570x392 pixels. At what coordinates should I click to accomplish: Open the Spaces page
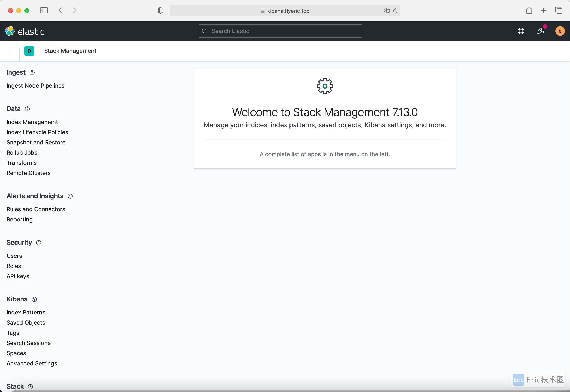click(x=16, y=353)
